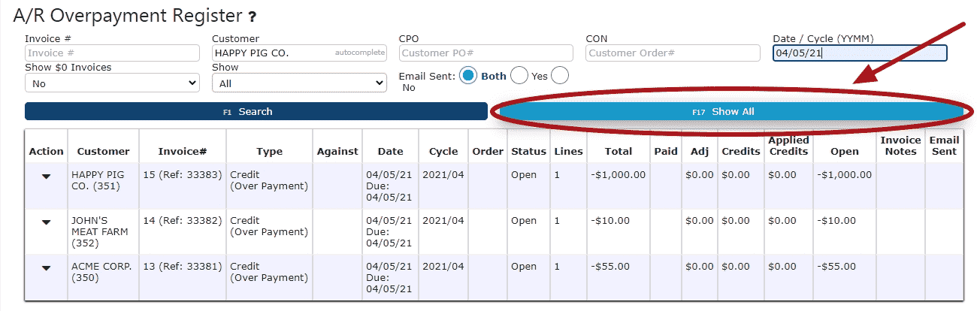Click the Customer PO# field
Image resolution: width=980 pixels, height=311 pixels.
[486, 53]
